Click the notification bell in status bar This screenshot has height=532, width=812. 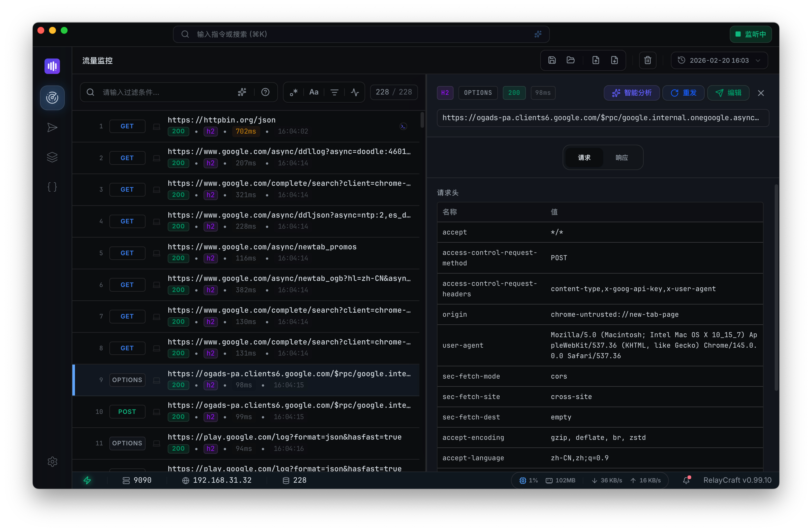tap(686, 480)
